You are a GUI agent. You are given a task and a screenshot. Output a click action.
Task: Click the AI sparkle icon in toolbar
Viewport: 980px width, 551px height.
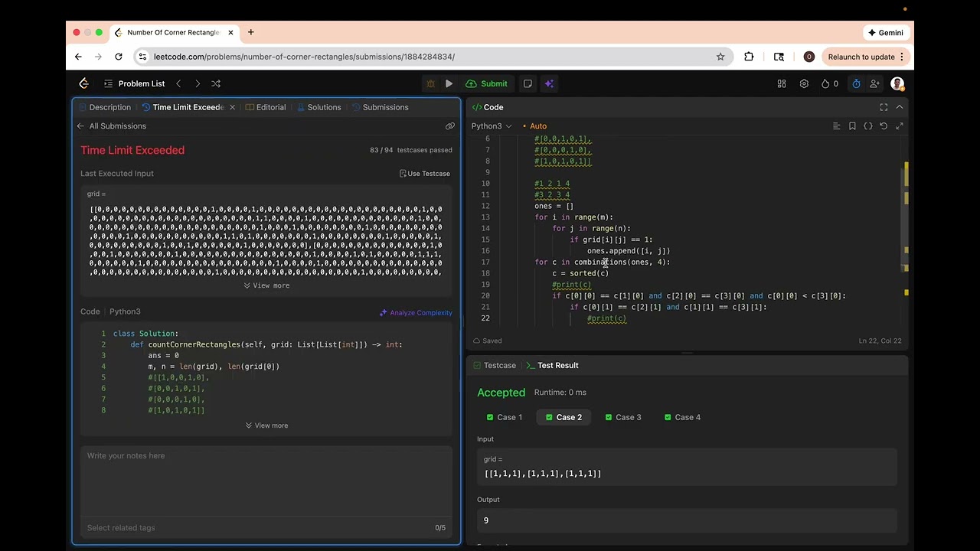click(x=549, y=83)
